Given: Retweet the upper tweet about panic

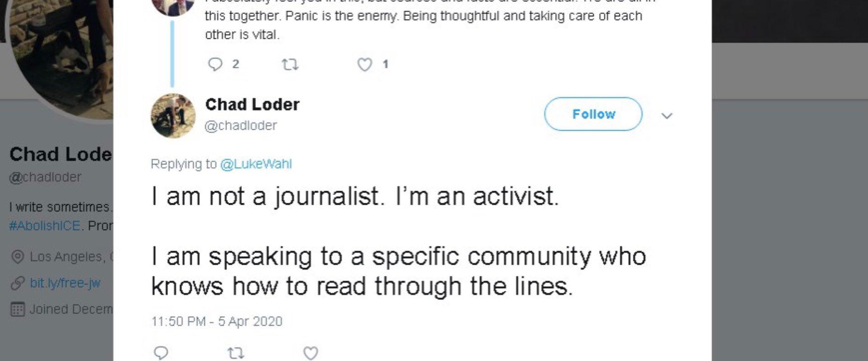Looking at the screenshot, I should (x=290, y=65).
